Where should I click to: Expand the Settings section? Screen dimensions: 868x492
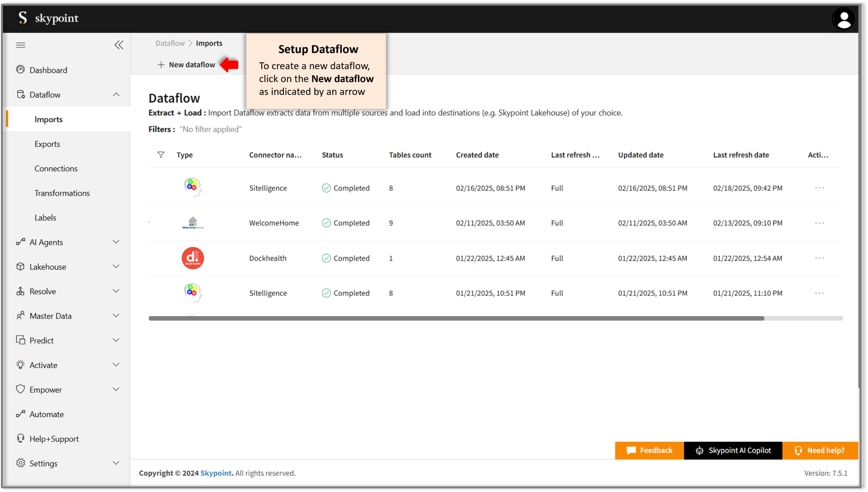point(116,463)
